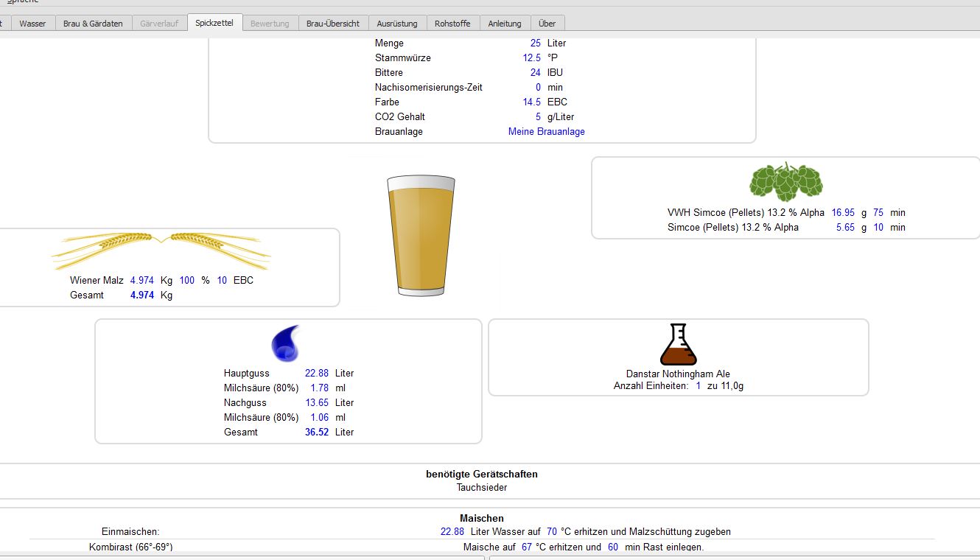Screen dimensions: 980x560
Task: Open the Wasser tab
Action: pos(32,24)
